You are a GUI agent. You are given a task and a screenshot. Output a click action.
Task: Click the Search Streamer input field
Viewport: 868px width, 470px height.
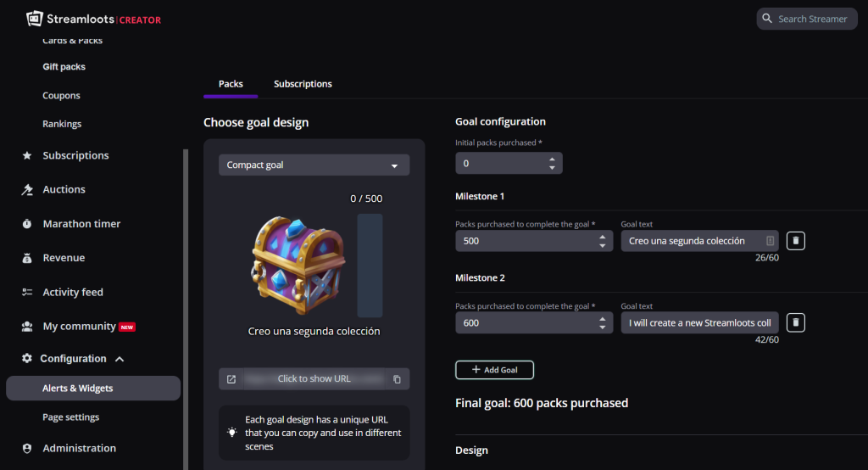tap(807, 19)
